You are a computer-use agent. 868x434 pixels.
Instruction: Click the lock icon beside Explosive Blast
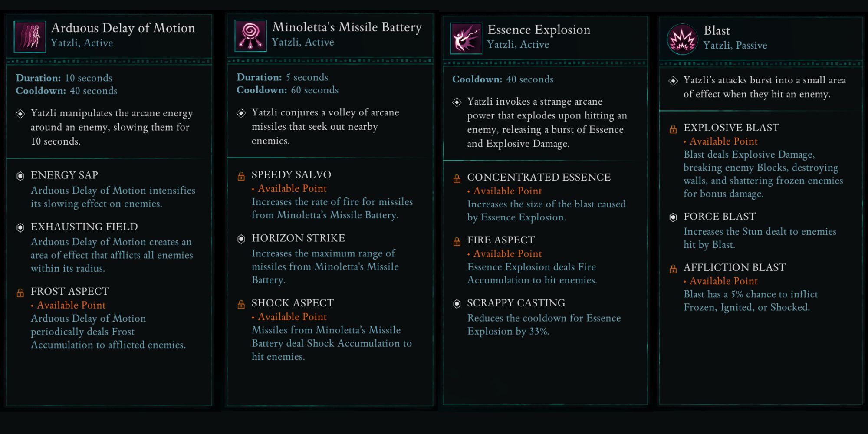click(673, 129)
